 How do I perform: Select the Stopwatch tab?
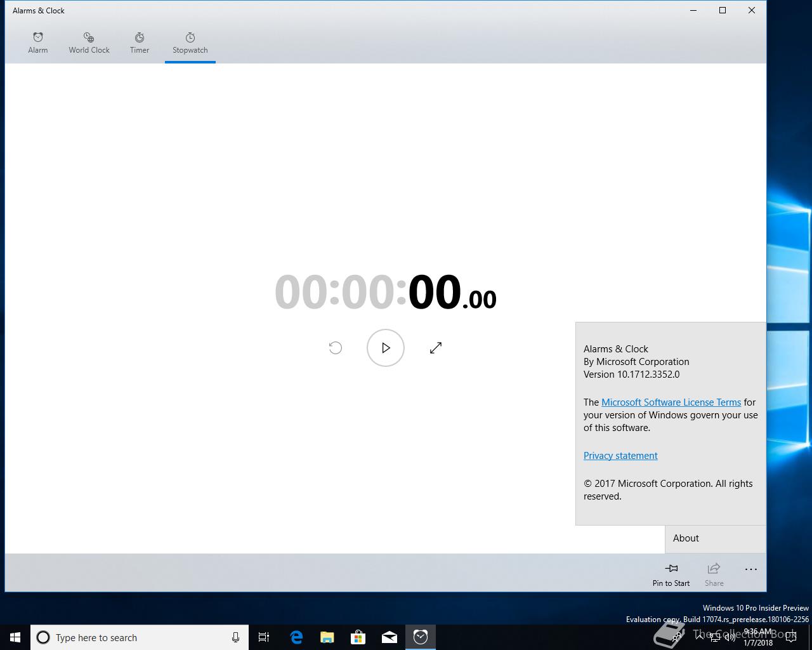click(190, 43)
